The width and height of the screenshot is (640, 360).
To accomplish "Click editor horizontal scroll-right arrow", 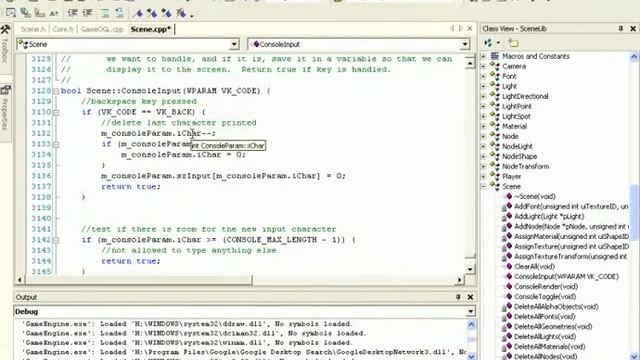I will [x=460, y=280].
